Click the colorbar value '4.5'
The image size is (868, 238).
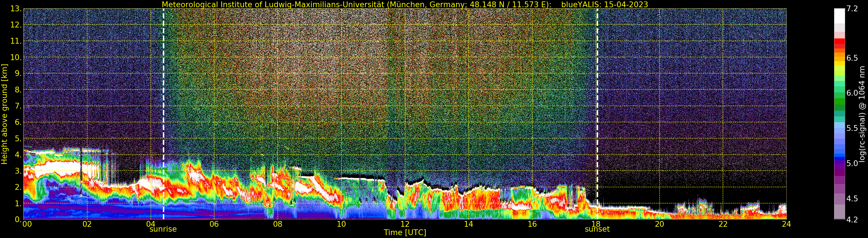[852, 198]
